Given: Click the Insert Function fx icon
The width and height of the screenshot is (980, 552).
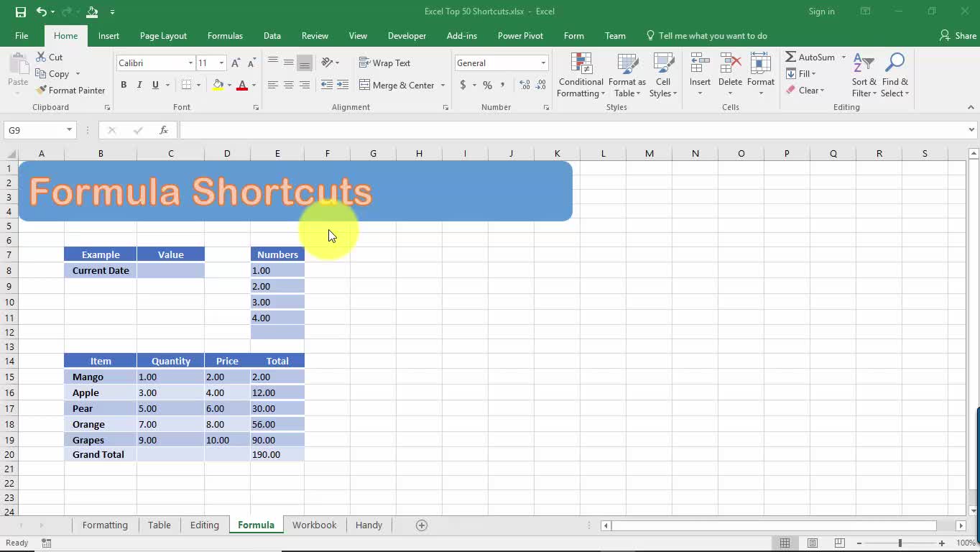Looking at the screenshot, I should 164,130.
